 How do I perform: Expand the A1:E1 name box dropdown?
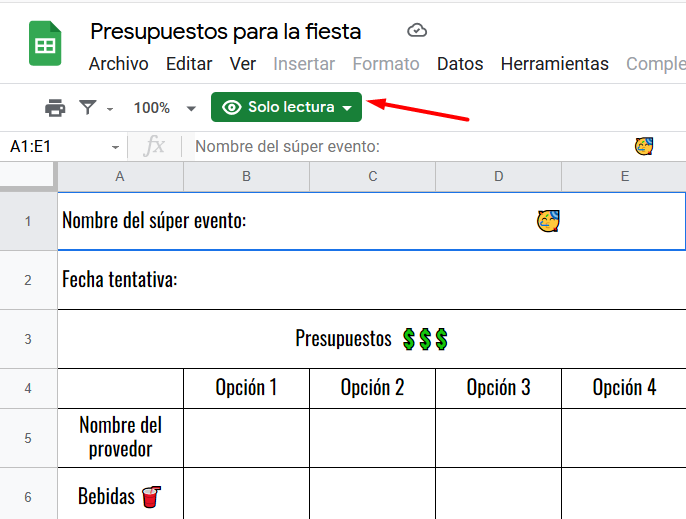115,147
